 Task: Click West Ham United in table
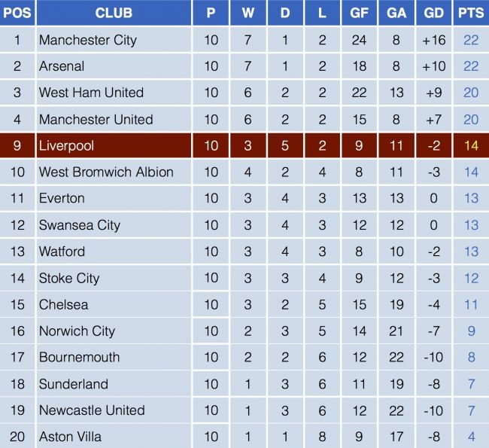91,93
